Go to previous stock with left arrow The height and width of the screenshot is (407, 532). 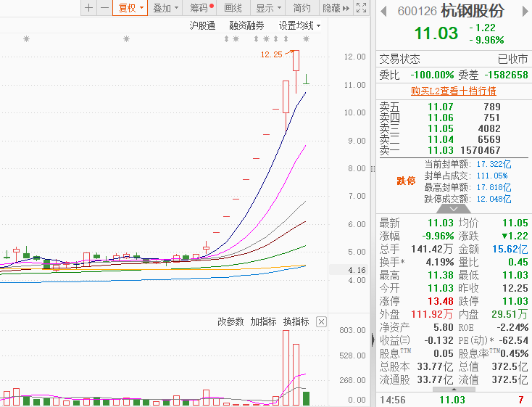(383, 11)
